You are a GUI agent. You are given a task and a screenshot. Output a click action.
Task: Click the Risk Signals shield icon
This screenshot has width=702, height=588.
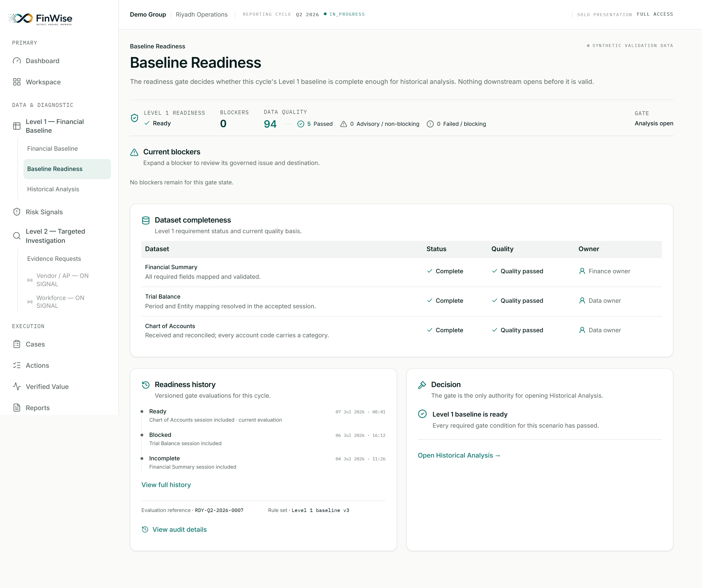pyautogui.click(x=17, y=212)
